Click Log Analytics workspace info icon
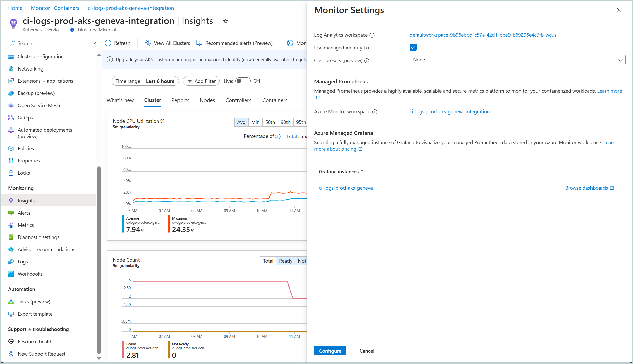 pos(372,35)
